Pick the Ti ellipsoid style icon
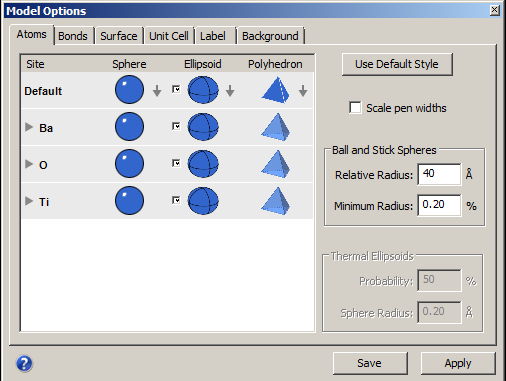506x381 pixels. click(x=203, y=201)
